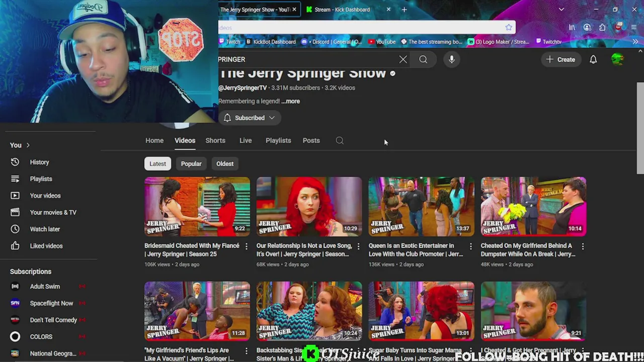The height and width of the screenshot is (362, 644).
Task: Open the Posts tab
Action: pyautogui.click(x=311, y=140)
